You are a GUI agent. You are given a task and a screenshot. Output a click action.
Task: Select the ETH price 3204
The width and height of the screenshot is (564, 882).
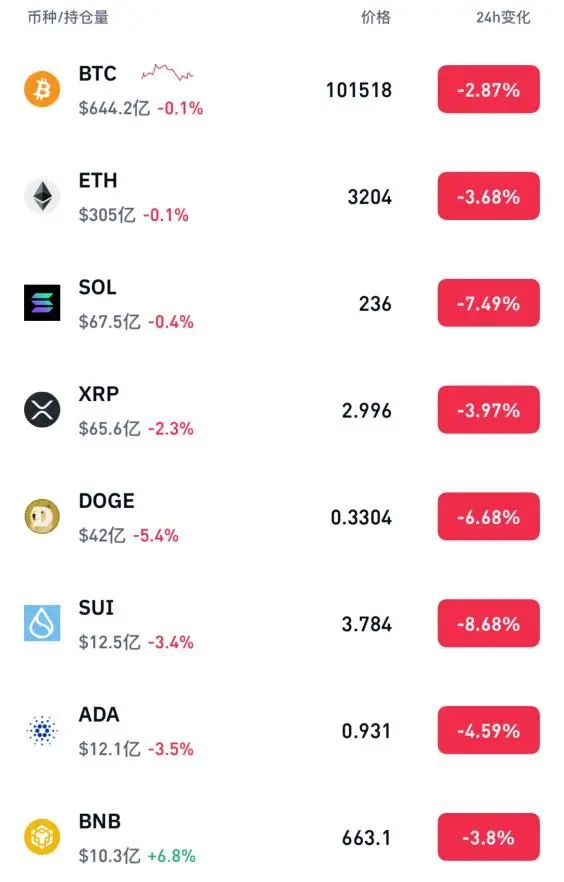point(369,197)
